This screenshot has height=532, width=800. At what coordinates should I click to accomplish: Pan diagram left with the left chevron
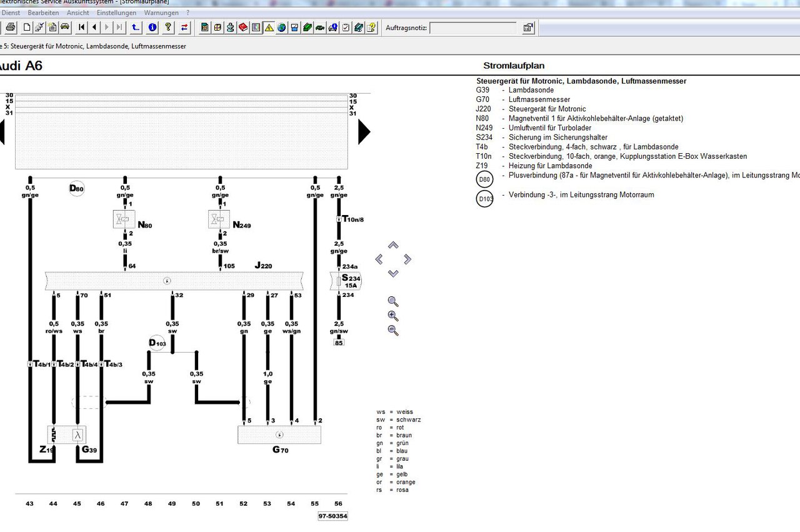coord(379,259)
